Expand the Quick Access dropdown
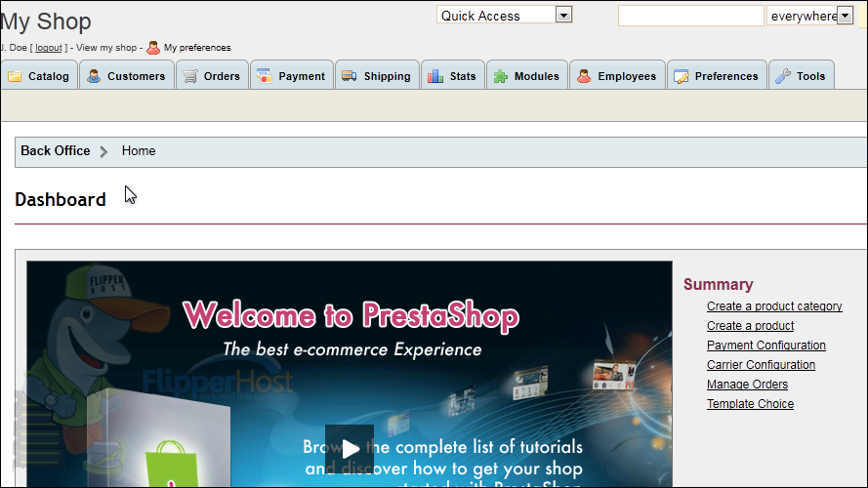868x488 pixels. [504, 15]
